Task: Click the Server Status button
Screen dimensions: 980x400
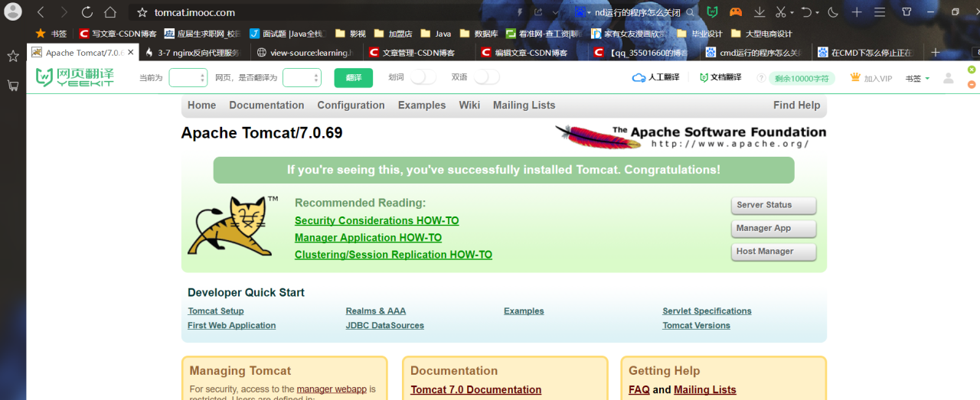Action: pos(773,205)
